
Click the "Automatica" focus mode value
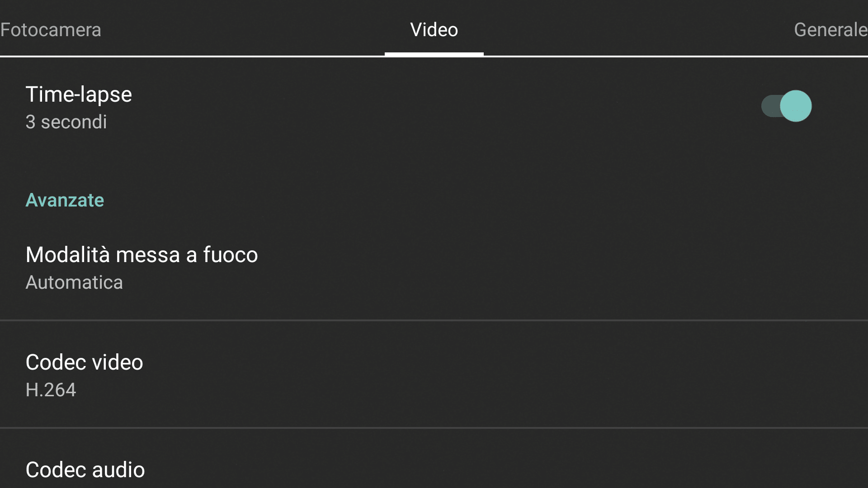click(74, 282)
